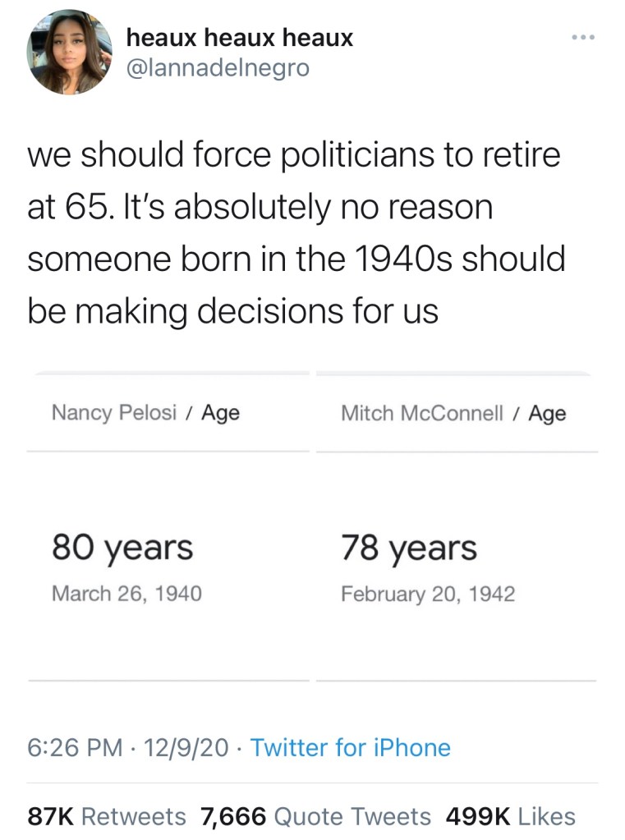Image resolution: width=625 pixels, height=840 pixels.
Task: Show the 499K Likes list
Action: (x=510, y=816)
